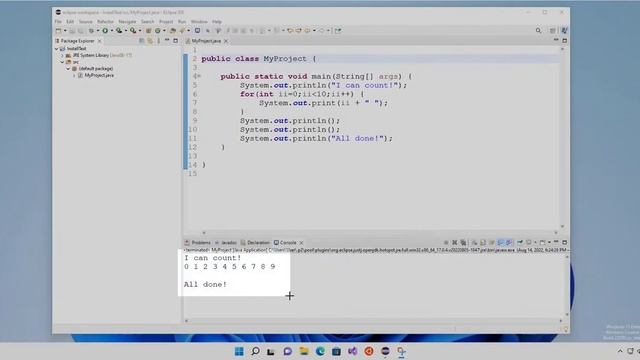Maximize the Package Explorer view
Viewport: 640px width, 360px height.
(176, 41)
